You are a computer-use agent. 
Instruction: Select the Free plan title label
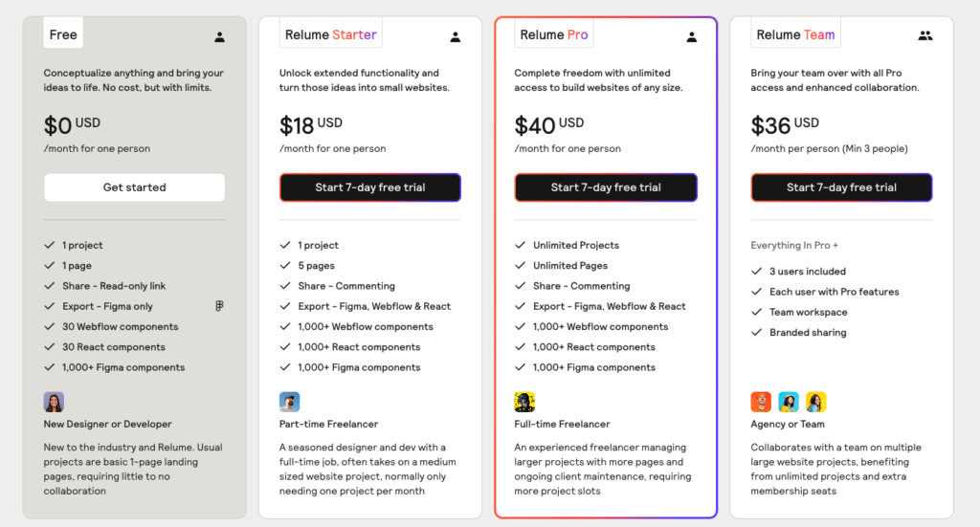(63, 34)
